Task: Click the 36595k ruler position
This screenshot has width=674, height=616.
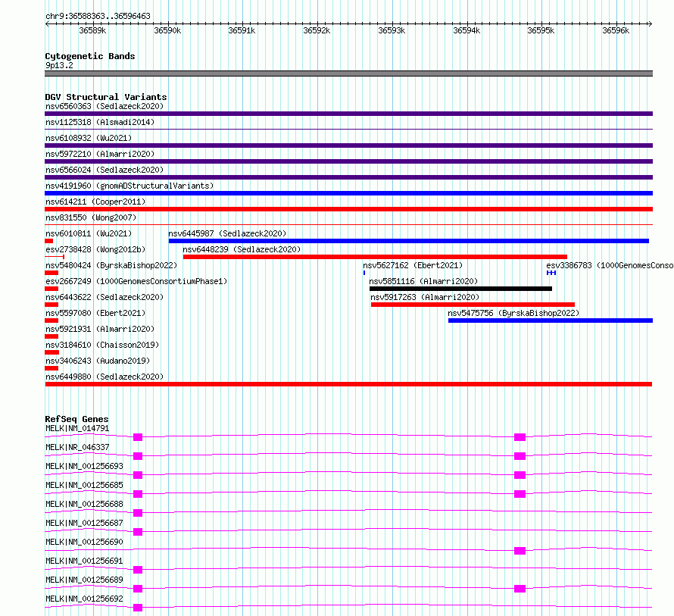Action: click(541, 30)
